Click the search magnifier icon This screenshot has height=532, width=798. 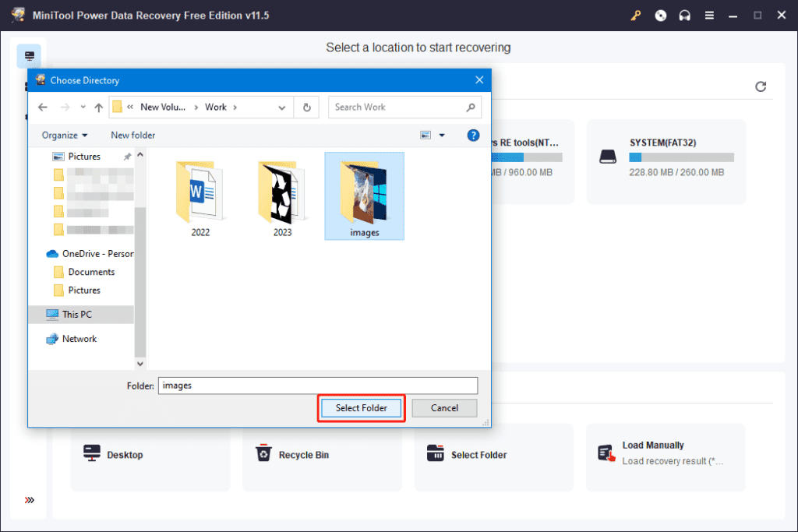click(x=471, y=107)
